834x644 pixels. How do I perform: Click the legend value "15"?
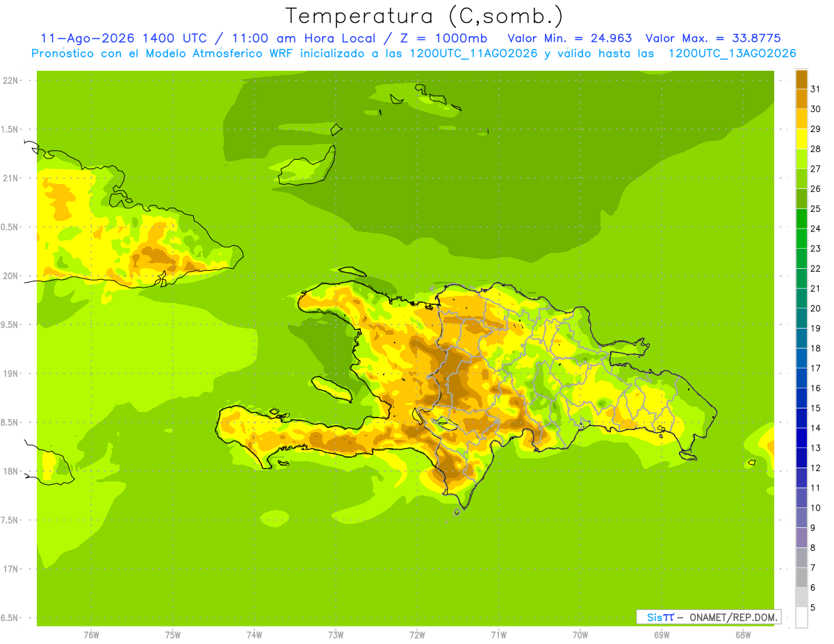[x=816, y=408]
